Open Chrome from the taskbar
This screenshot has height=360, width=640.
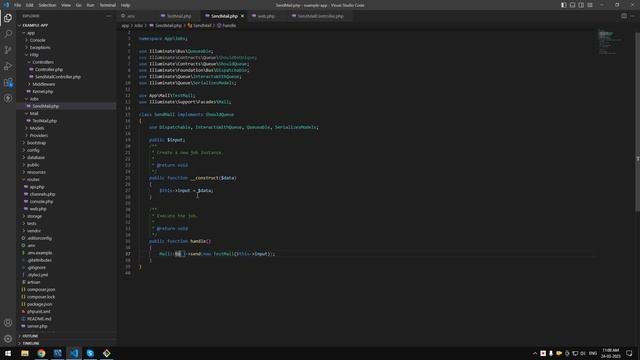click(x=41, y=353)
